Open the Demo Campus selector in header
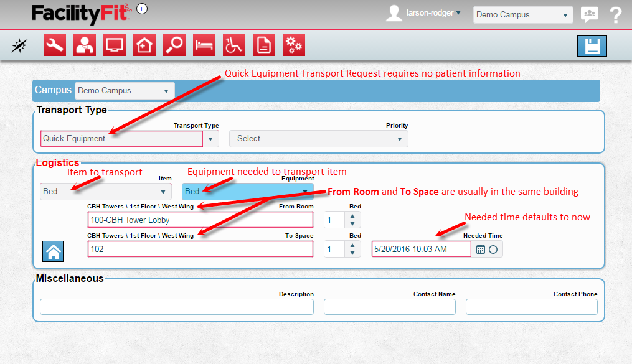Image resolution: width=632 pixels, height=364 pixels. coord(522,15)
